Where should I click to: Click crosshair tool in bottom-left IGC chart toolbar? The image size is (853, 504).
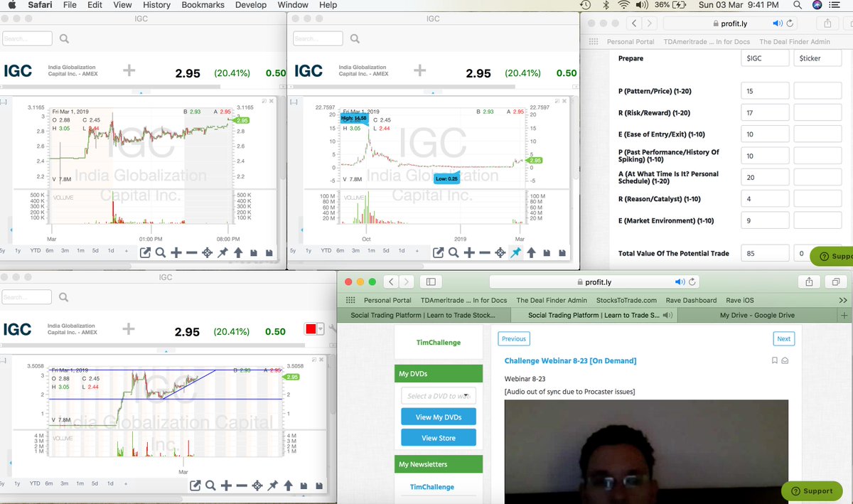(x=257, y=486)
